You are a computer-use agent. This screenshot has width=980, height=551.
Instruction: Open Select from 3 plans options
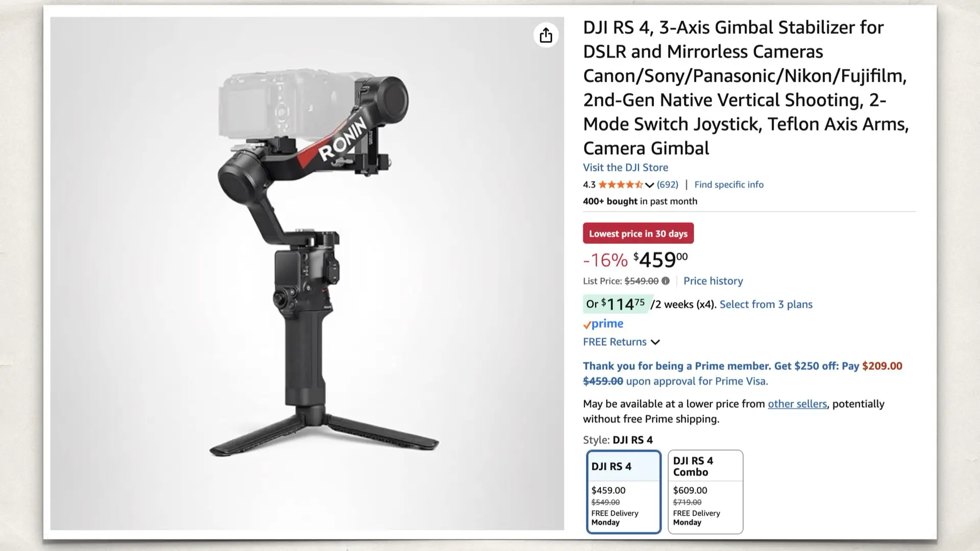766,304
